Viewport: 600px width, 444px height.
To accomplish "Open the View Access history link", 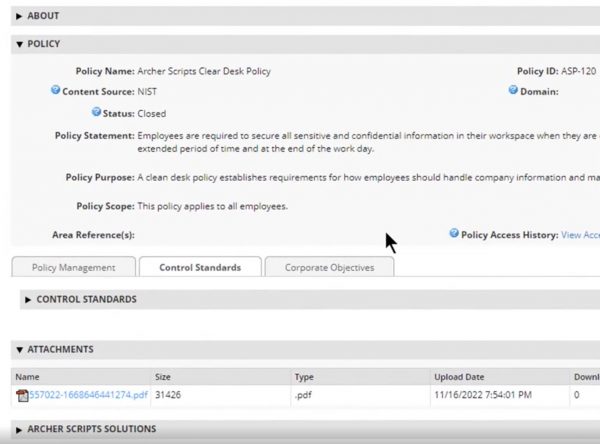I will coord(580,235).
